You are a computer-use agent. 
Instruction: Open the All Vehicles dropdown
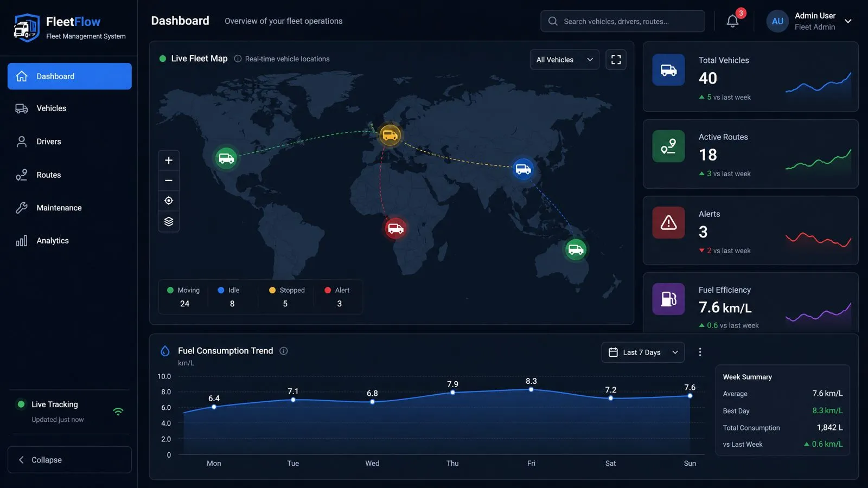pos(564,60)
